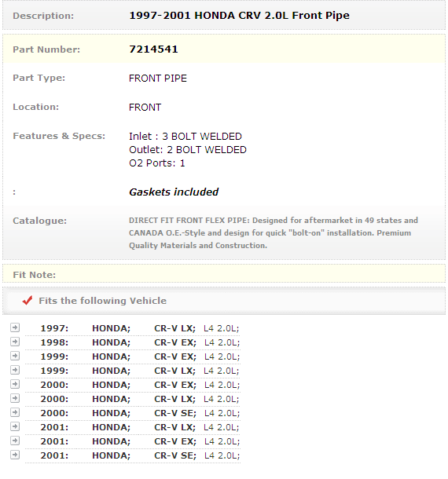448x479 pixels.
Task: Click arrow icon beside 2000 CR-V SE
Action: tap(15, 412)
